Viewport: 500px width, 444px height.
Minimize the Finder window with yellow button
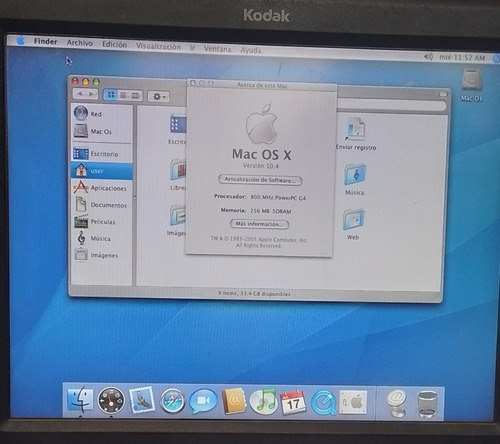tap(86, 81)
